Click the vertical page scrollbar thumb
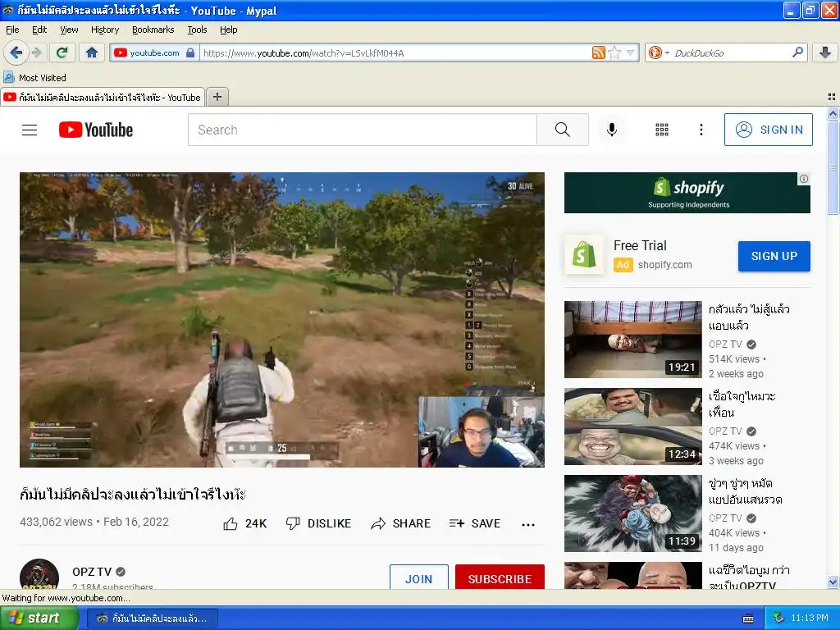Screen dimensions: 840x630 point(833,167)
